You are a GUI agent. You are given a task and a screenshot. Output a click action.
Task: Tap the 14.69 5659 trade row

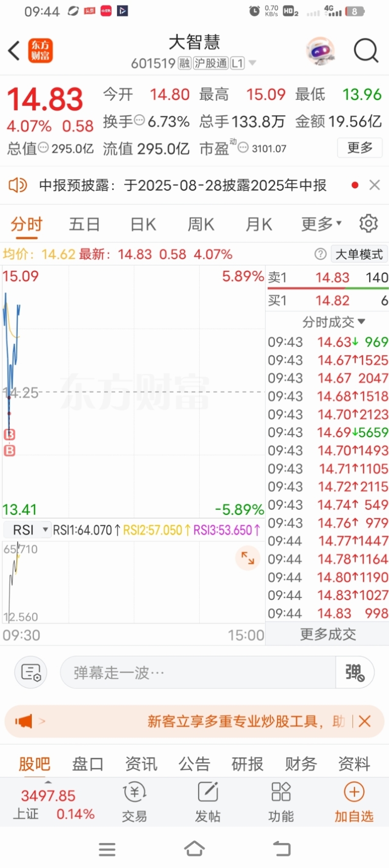[328, 432]
